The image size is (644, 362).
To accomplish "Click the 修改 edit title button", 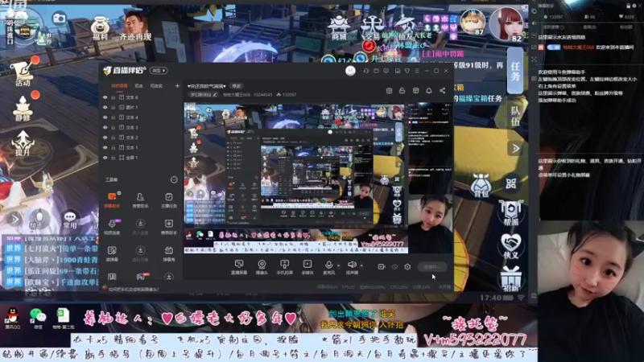I will (237, 86).
